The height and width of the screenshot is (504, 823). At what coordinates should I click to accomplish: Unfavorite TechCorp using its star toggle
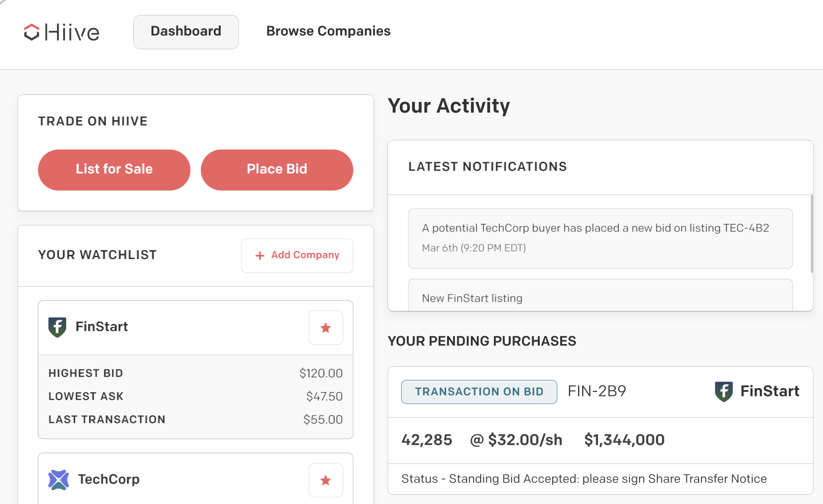point(325,480)
